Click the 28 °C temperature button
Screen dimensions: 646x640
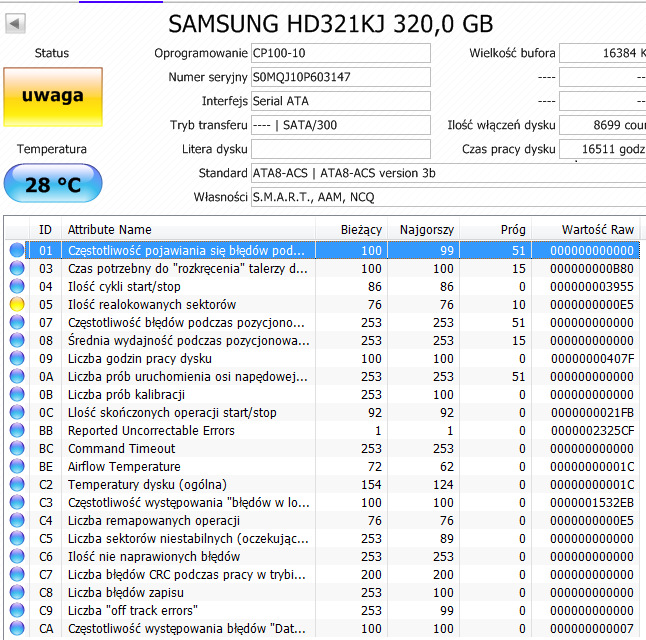click(x=53, y=185)
